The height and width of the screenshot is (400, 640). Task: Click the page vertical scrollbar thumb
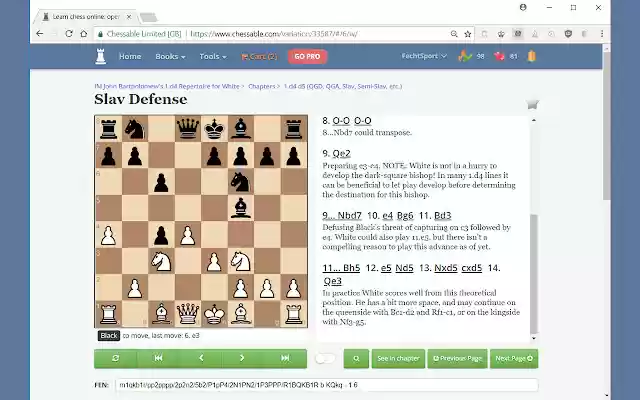click(x=607, y=127)
